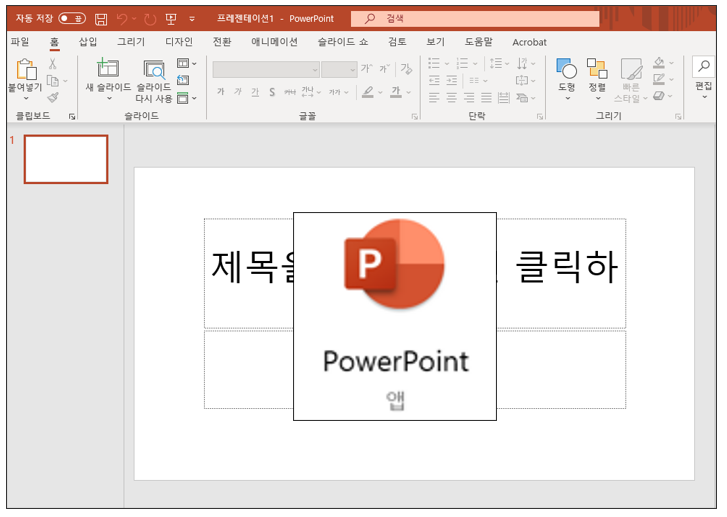Image resolution: width=727 pixels, height=517 pixels.
Task: Justify the paragraph text
Action: (x=486, y=97)
